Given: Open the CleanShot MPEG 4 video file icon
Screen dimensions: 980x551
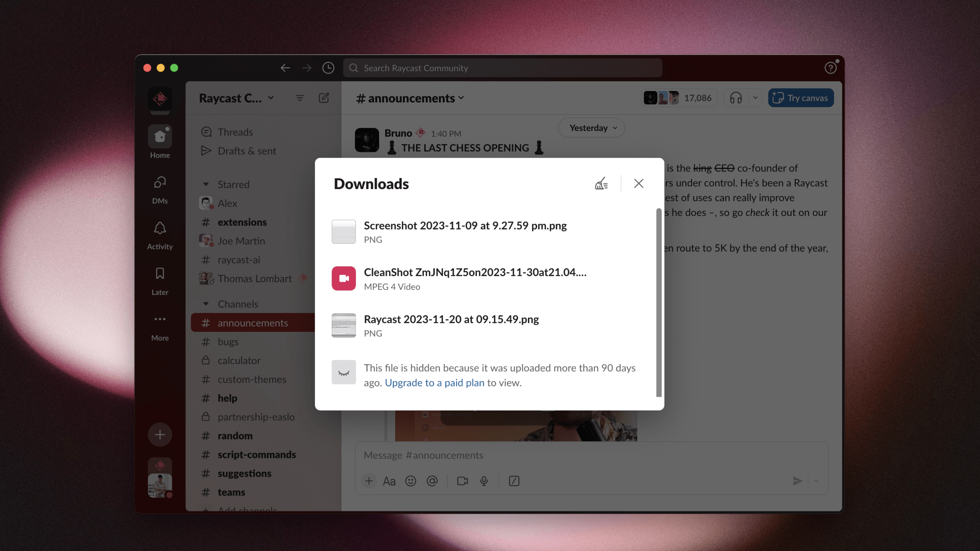Looking at the screenshot, I should (x=344, y=278).
